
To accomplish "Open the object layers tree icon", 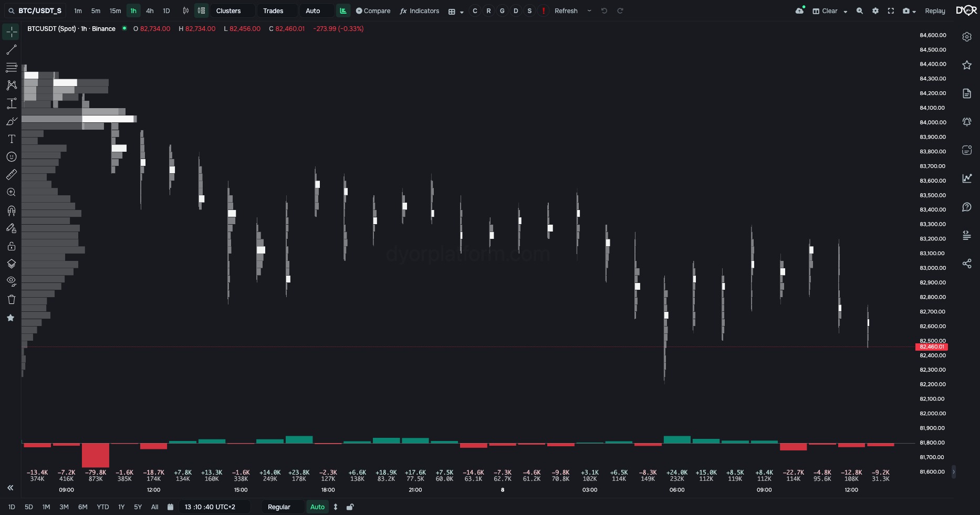I will [12, 264].
